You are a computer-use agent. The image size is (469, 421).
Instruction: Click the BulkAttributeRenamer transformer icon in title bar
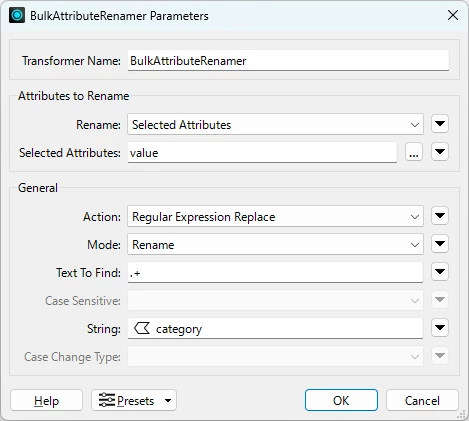click(x=17, y=15)
